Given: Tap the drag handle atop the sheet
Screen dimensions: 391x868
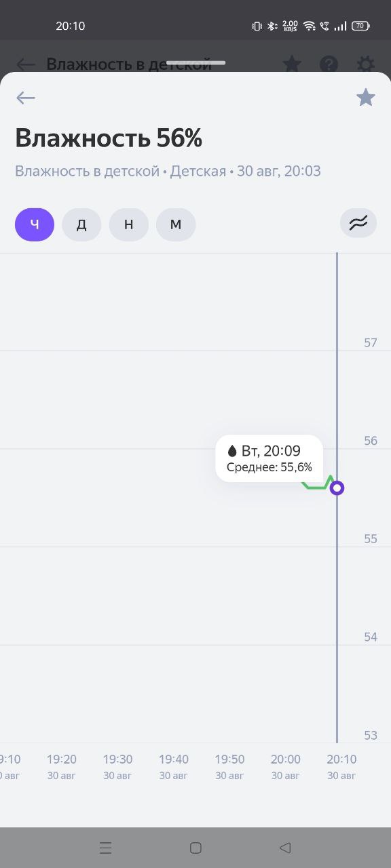Looking at the screenshot, I should tap(195, 63).
